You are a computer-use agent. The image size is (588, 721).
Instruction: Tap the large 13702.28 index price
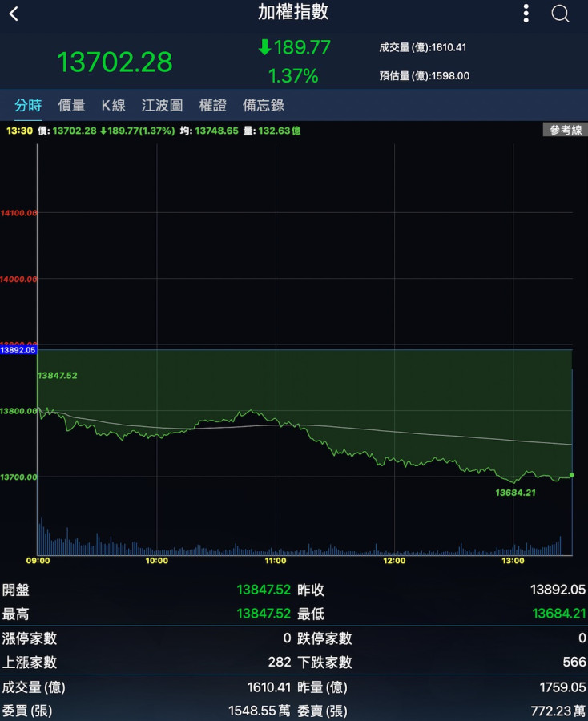(x=115, y=62)
